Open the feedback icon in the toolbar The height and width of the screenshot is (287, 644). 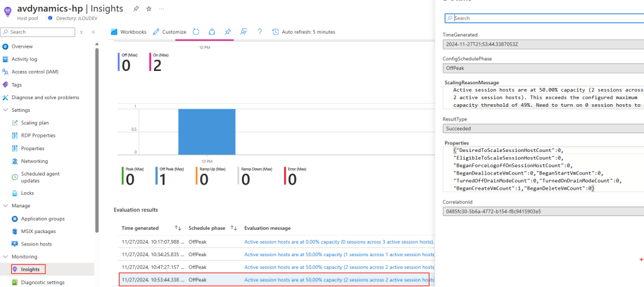(243, 32)
